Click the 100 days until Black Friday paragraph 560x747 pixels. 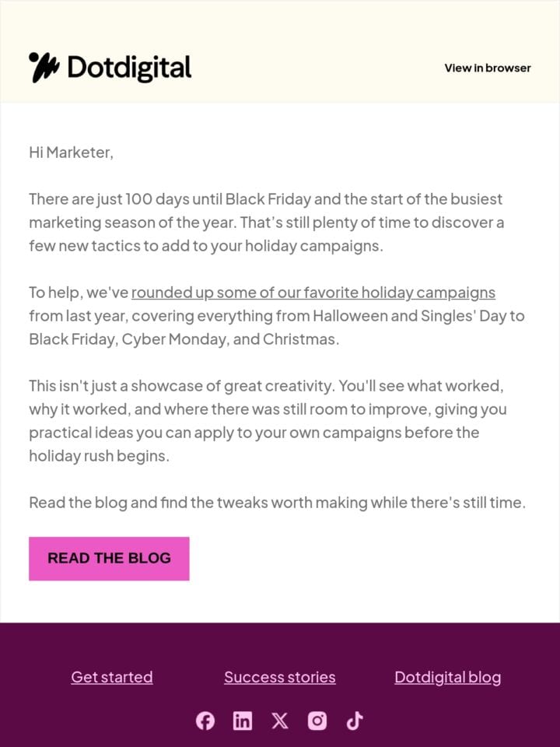pos(266,223)
